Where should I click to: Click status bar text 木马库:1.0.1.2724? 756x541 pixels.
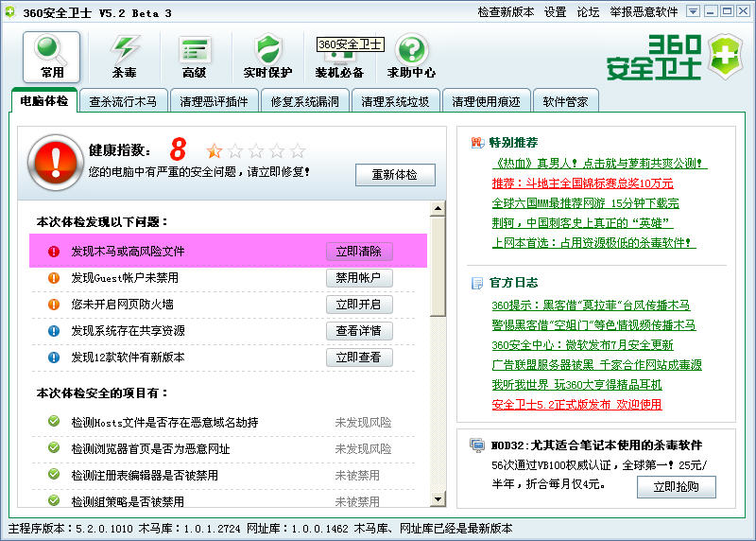click(190, 529)
